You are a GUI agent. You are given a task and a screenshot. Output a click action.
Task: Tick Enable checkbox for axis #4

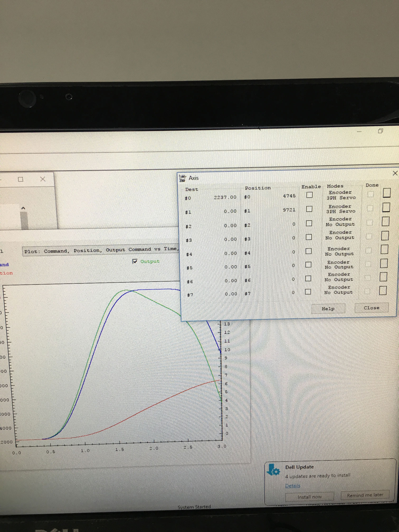(x=308, y=251)
